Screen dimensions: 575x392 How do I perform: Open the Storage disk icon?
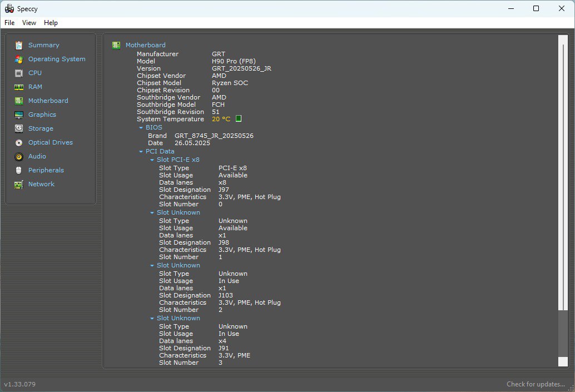[19, 128]
